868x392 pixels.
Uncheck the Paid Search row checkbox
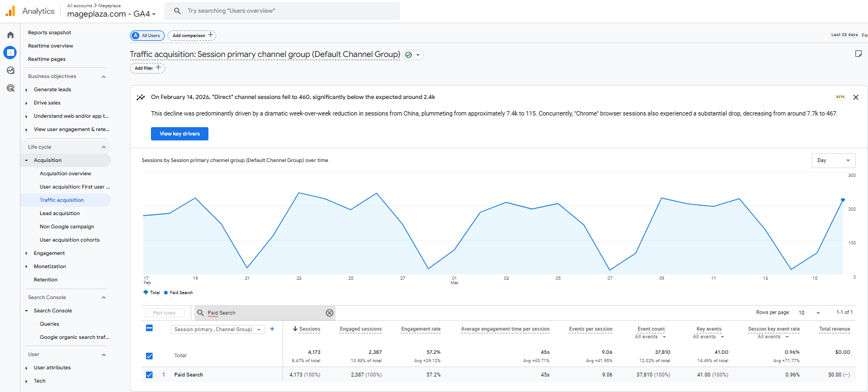[x=149, y=375]
